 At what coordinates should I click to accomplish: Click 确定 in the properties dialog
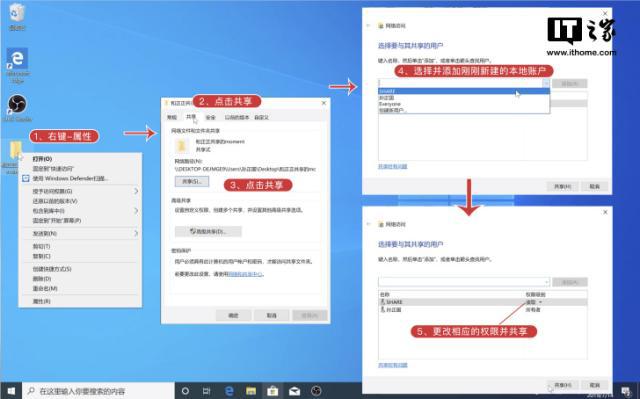pyautogui.click(x=233, y=315)
